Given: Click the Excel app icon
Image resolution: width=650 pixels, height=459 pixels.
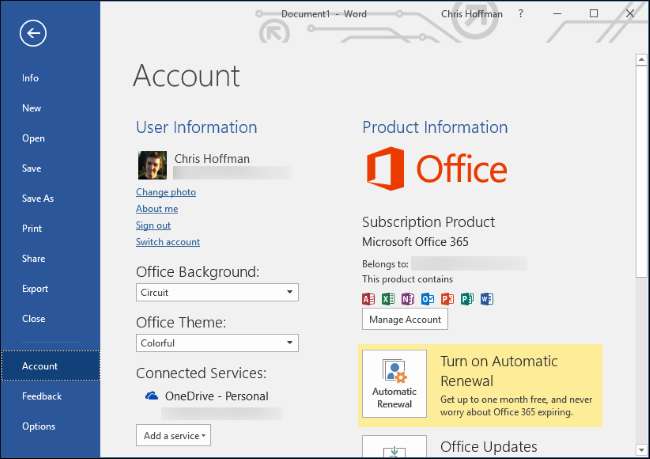Looking at the screenshot, I should (x=388, y=299).
